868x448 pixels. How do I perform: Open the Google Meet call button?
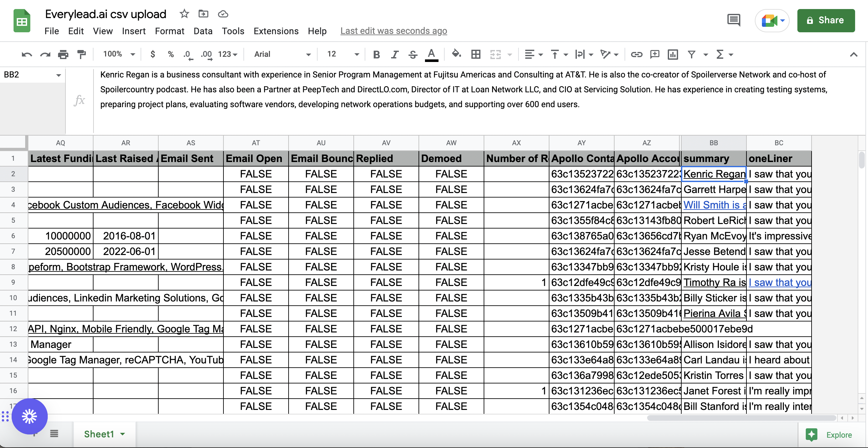[x=772, y=21]
